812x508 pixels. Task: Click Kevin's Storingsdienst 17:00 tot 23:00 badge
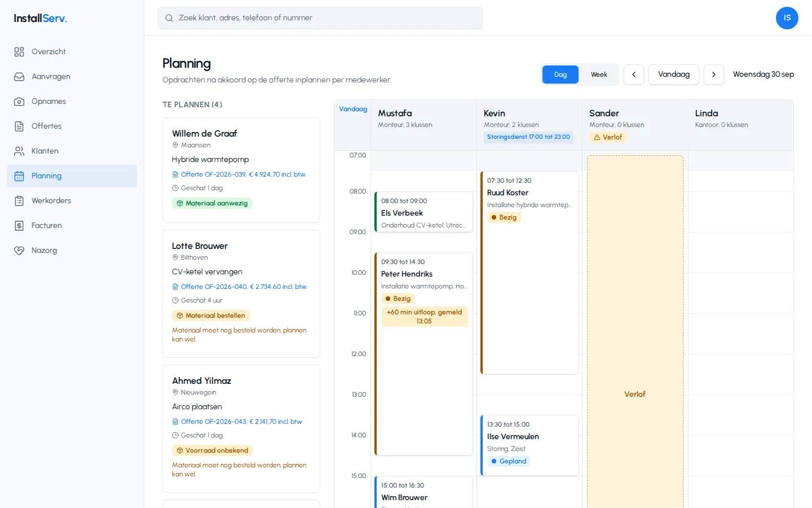[528, 137]
